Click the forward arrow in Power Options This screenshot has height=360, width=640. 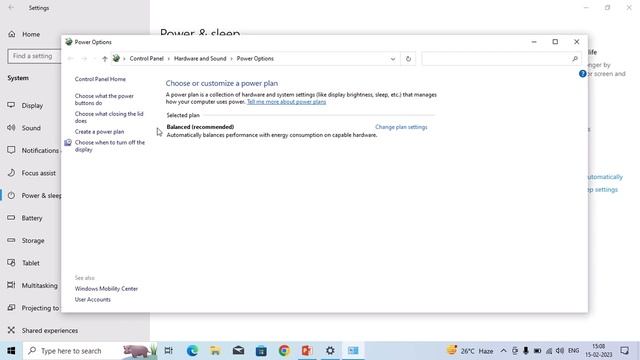pos(84,59)
